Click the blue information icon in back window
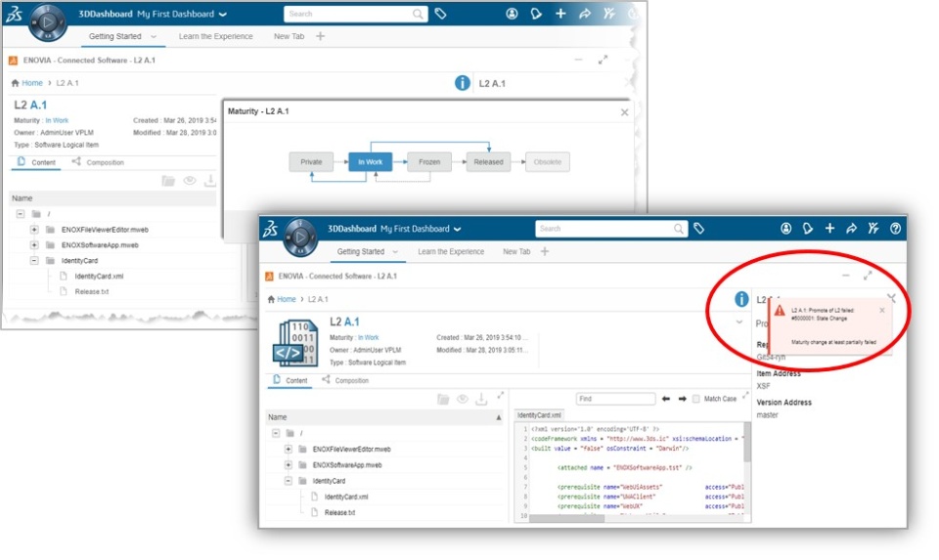Image resolution: width=939 pixels, height=560 pixels. click(463, 83)
